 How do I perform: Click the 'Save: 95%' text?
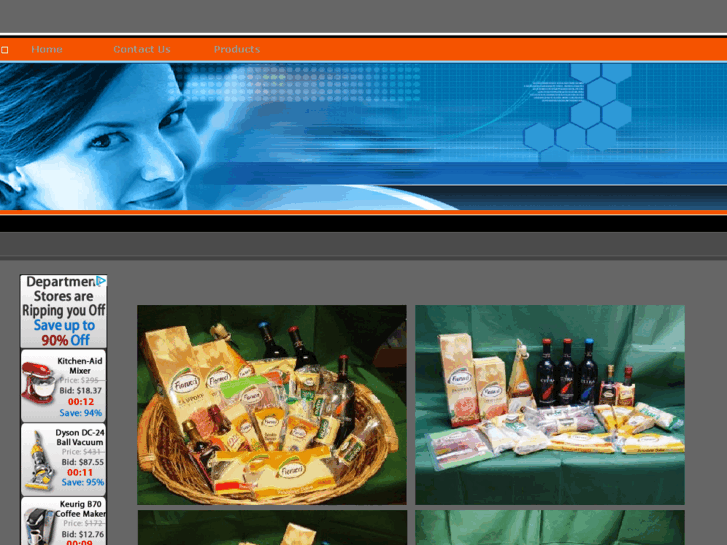tap(83, 482)
